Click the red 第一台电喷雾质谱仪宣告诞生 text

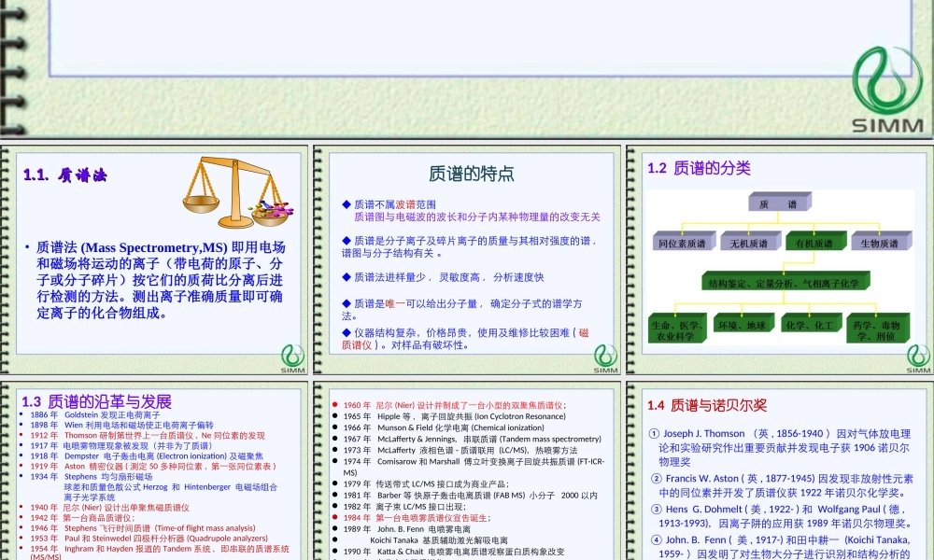point(432,517)
